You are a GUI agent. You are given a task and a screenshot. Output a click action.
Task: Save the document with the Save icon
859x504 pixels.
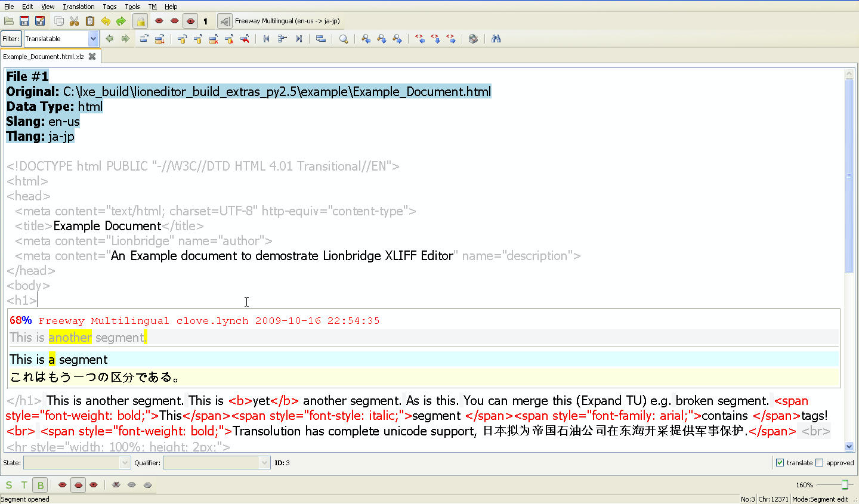(x=24, y=21)
